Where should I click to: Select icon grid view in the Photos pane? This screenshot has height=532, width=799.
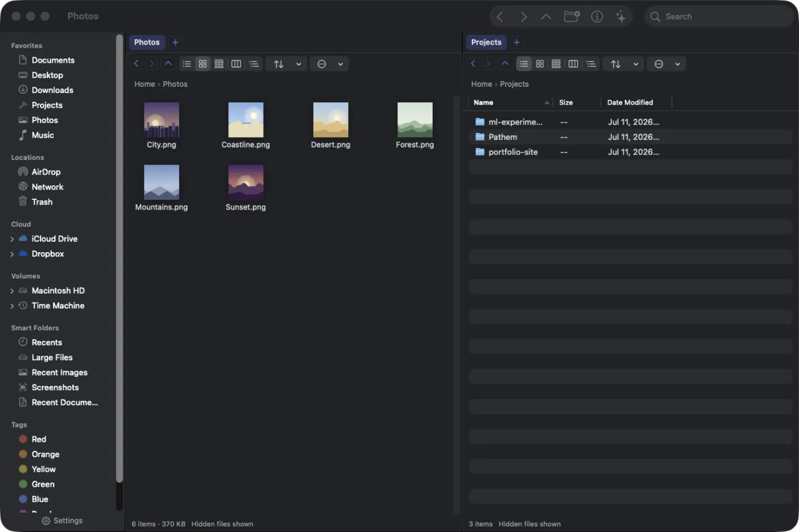click(x=203, y=64)
